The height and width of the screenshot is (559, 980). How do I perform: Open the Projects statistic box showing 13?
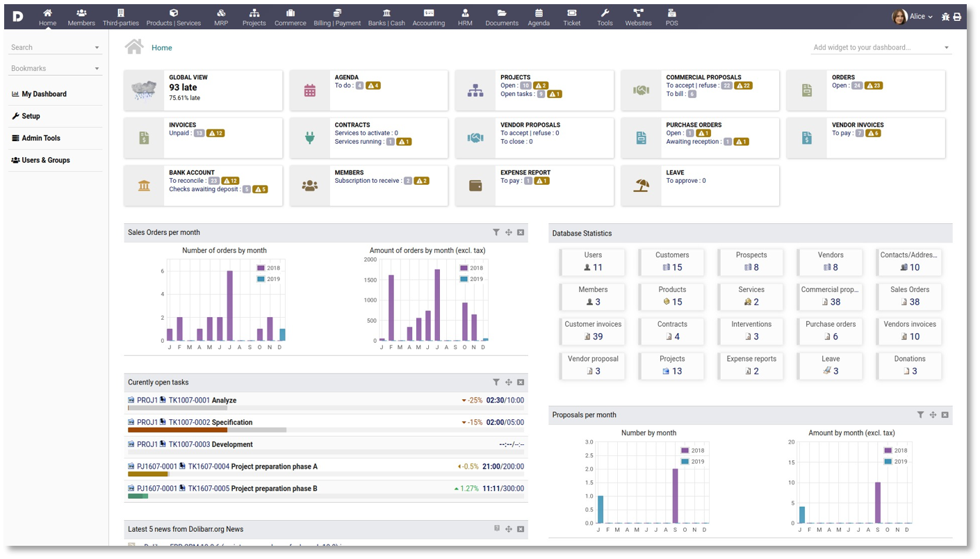point(672,366)
